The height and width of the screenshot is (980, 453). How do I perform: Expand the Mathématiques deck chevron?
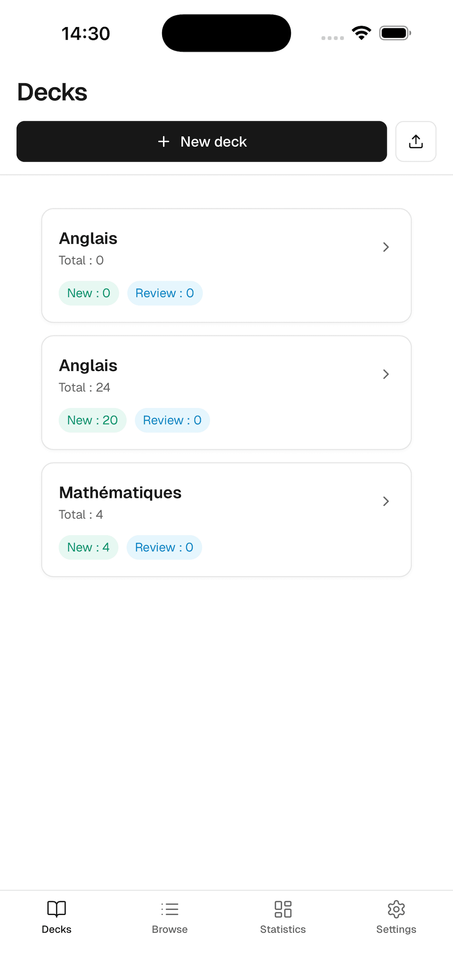tap(386, 501)
